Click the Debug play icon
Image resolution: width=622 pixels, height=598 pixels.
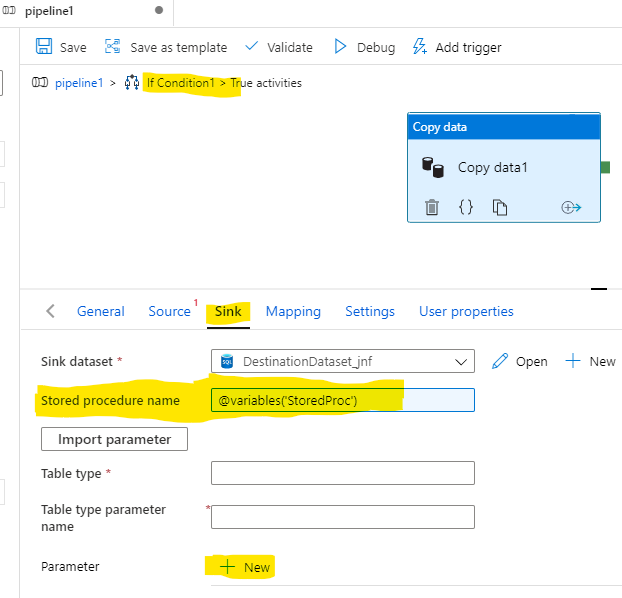pyautogui.click(x=340, y=46)
